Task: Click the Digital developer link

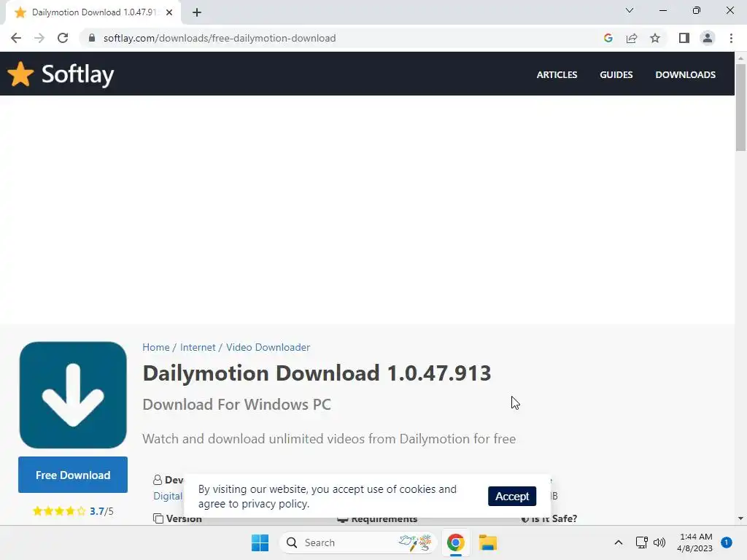Action: point(168,496)
